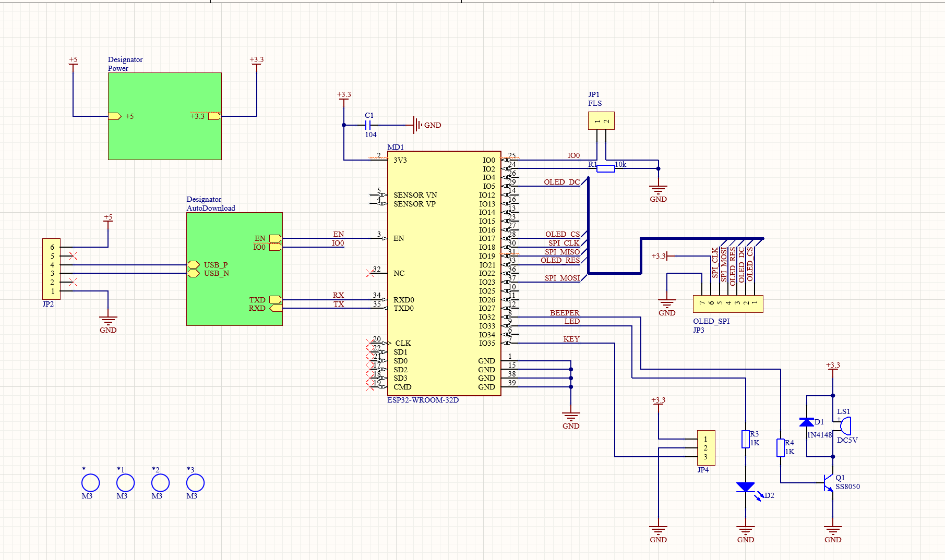Click the EN sheet entry on AutoDownload block

276,238
